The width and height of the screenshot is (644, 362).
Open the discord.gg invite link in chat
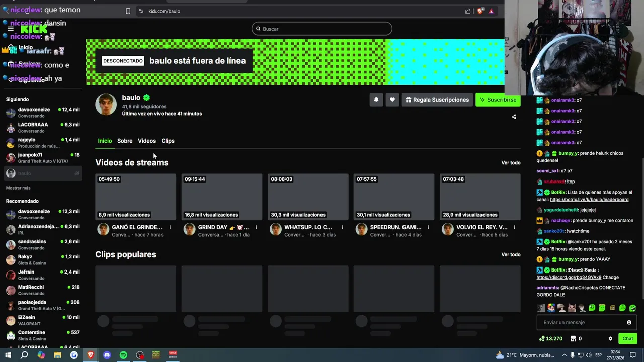pos(569,277)
